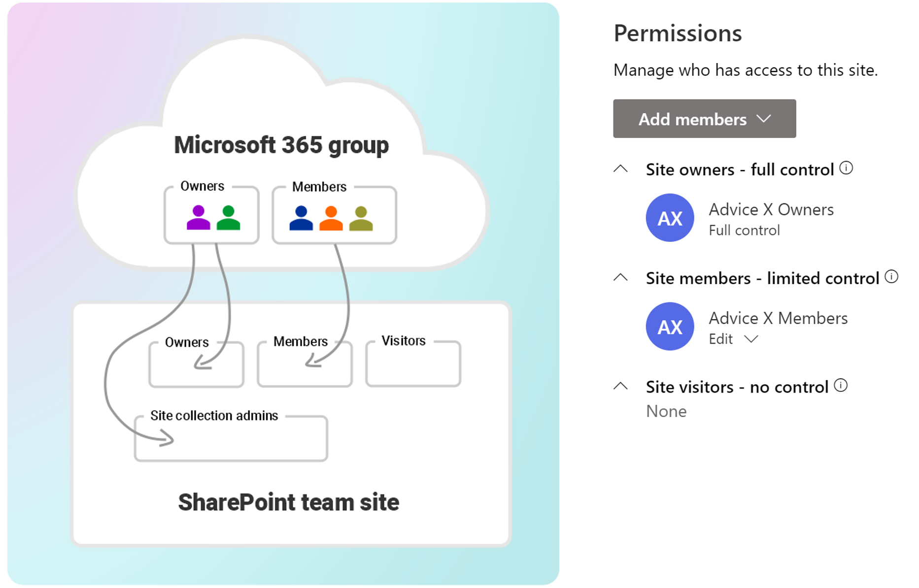Click the Owners label inside the cloud
Screen dimensions: 919x588
pos(202,186)
